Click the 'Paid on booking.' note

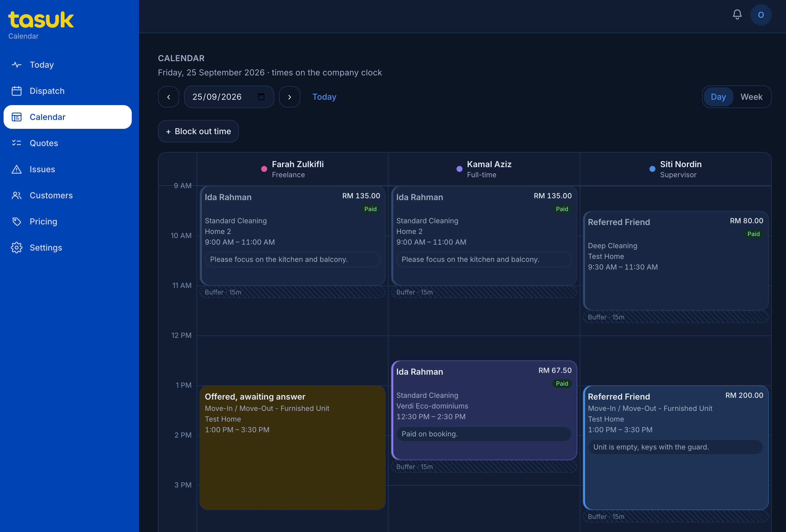point(484,434)
